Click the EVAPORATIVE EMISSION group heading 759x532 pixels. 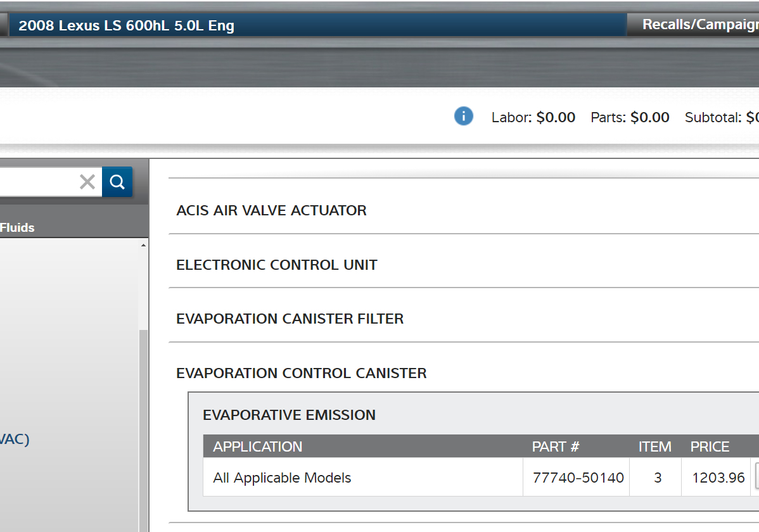pyautogui.click(x=289, y=415)
